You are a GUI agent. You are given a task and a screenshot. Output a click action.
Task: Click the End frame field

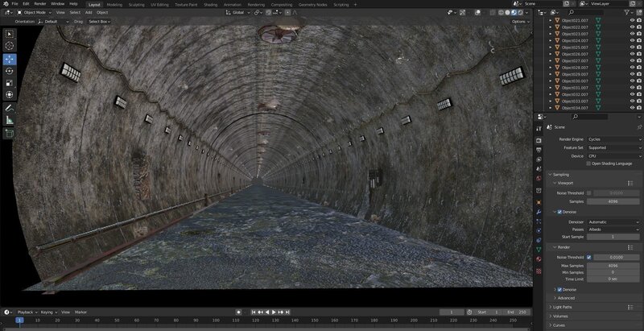coord(516,312)
